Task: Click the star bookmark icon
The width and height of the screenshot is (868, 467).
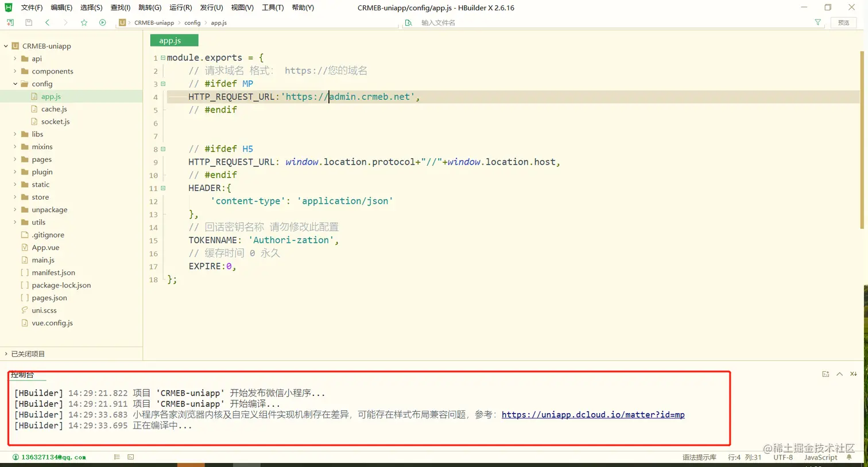Action: (x=84, y=22)
